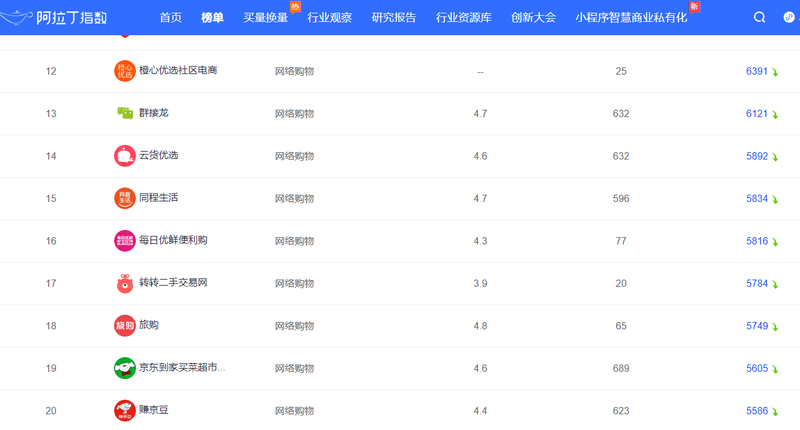The height and width of the screenshot is (430, 800).
Task: Click the 每日优鲜便利购 app icon
Action: pos(124,240)
